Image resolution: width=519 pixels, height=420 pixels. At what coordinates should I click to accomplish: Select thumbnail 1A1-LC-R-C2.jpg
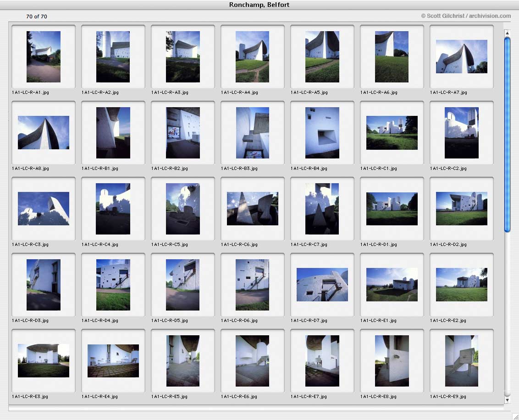461,133
